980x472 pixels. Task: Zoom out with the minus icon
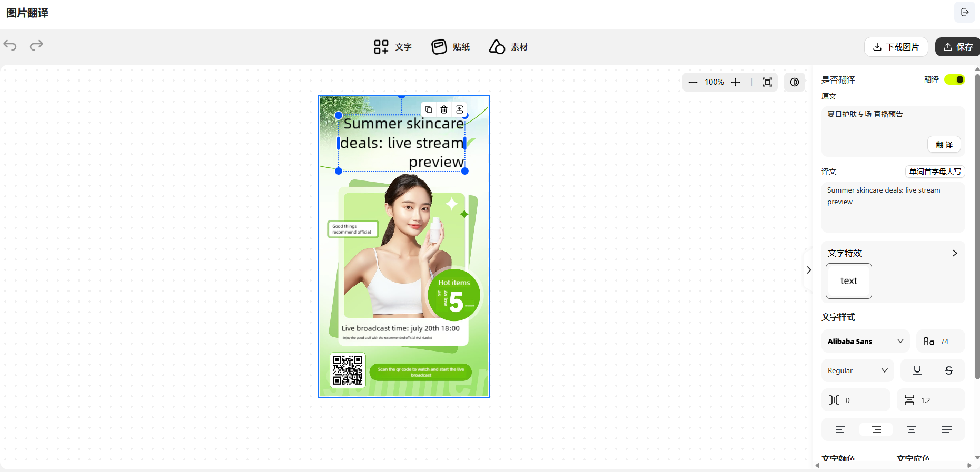pos(693,82)
